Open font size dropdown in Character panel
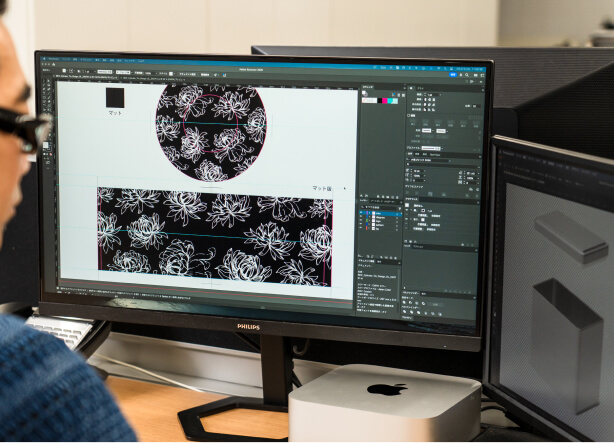The height and width of the screenshot is (443, 614). (425, 171)
